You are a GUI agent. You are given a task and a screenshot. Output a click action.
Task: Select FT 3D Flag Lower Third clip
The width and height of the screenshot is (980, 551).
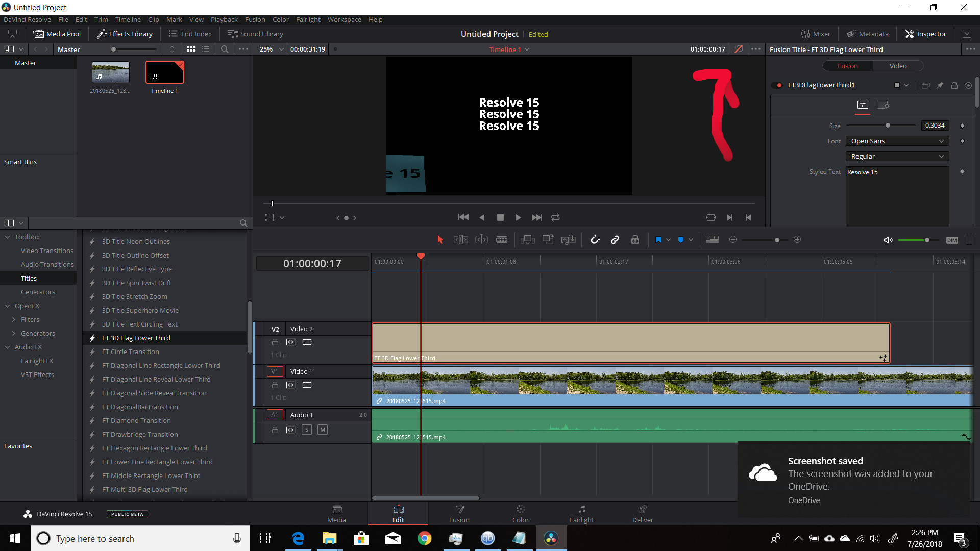tap(631, 343)
